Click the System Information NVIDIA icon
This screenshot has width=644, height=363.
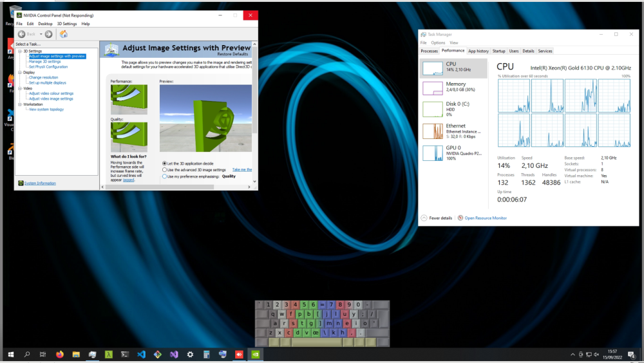[21, 183]
